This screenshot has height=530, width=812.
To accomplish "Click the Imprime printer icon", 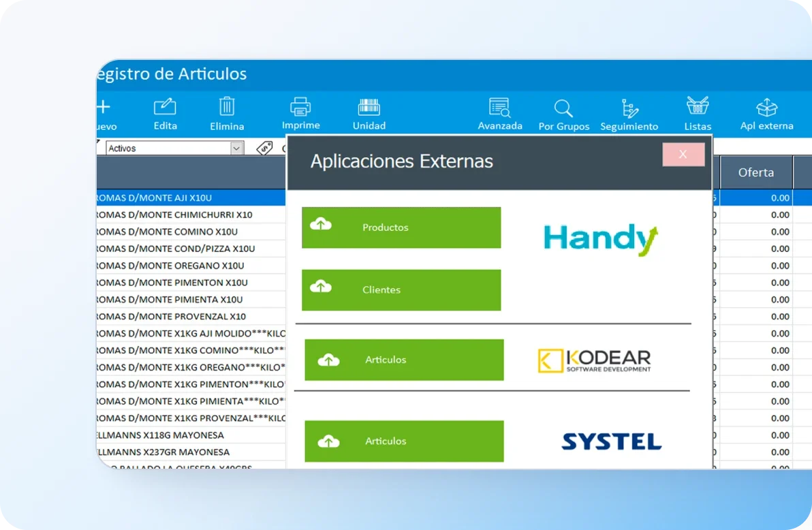I will [300, 106].
